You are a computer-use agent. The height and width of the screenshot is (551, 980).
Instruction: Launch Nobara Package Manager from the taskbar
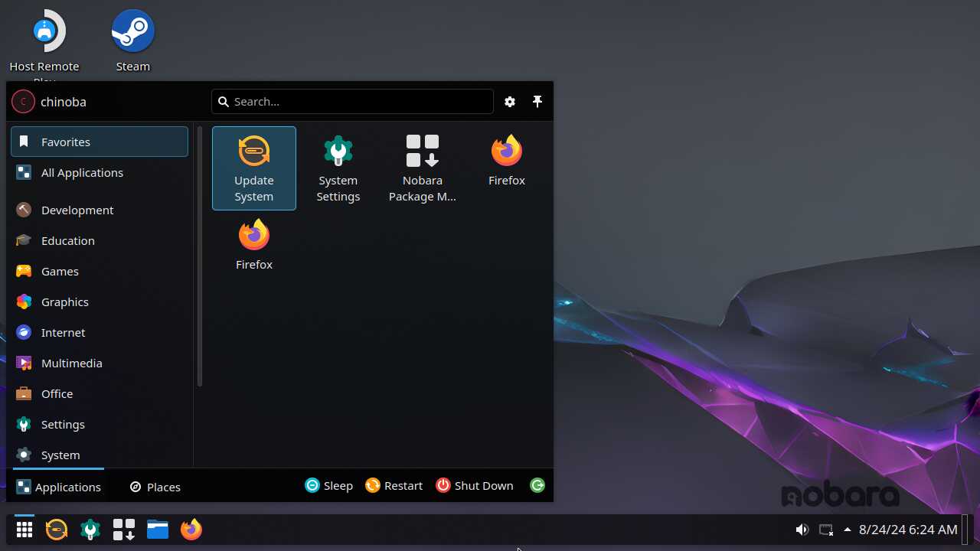click(x=124, y=529)
